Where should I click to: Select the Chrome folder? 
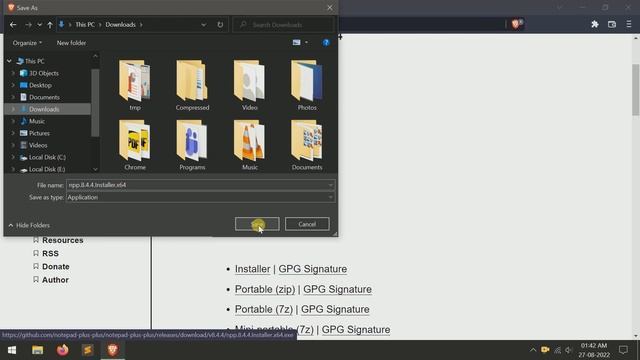[x=135, y=145]
